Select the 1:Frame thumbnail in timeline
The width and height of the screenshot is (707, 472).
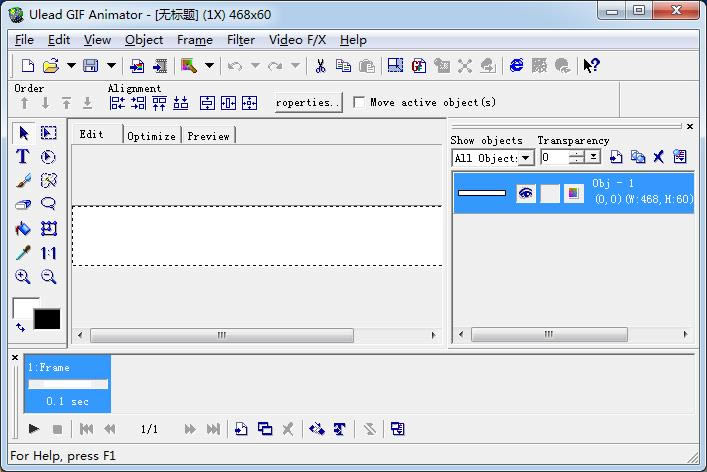pos(67,384)
